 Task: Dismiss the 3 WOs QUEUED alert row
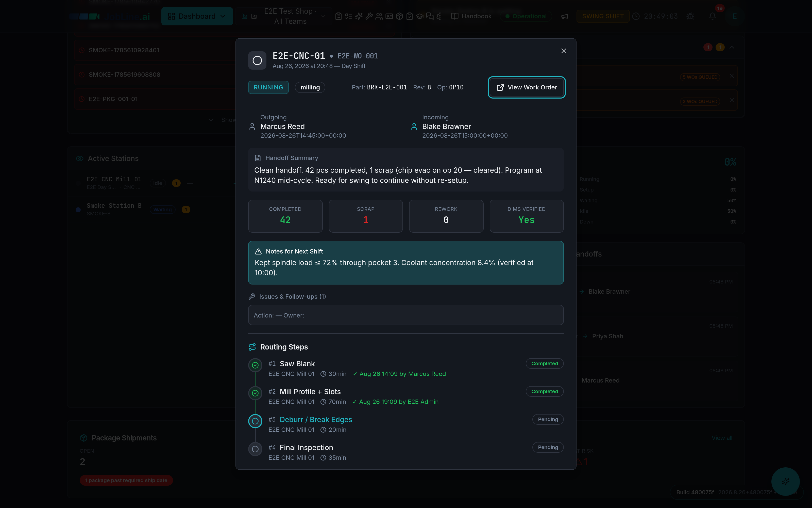(x=732, y=100)
